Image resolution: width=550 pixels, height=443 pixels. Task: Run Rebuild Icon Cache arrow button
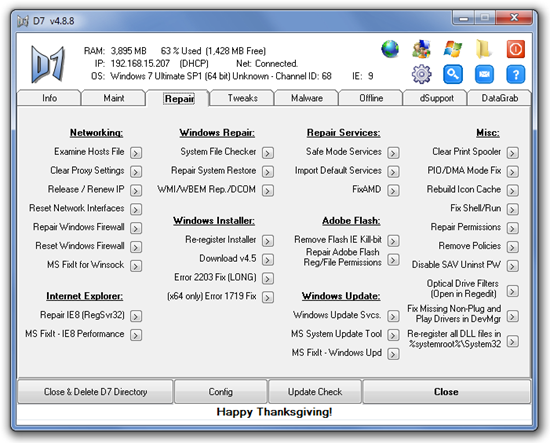(x=512, y=190)
